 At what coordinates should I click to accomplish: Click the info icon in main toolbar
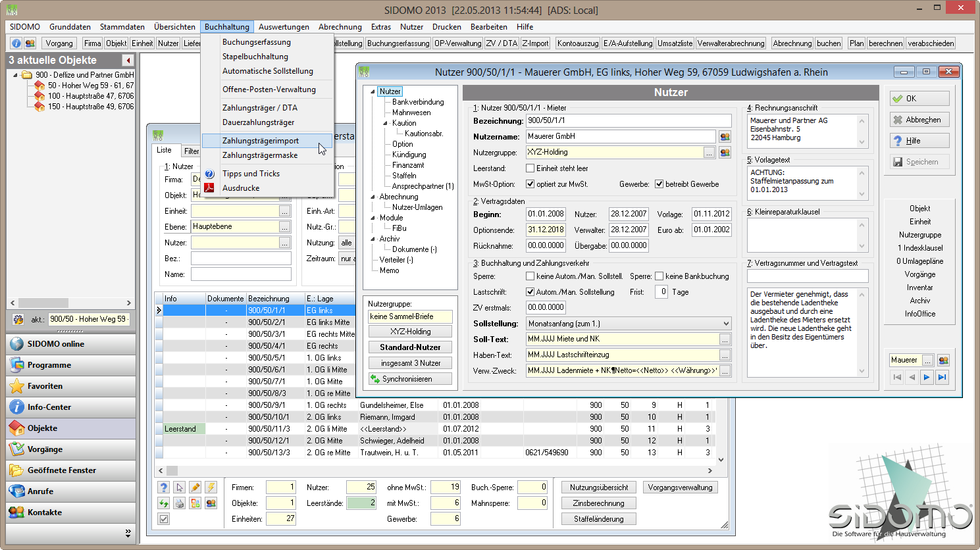click(16, 43)
